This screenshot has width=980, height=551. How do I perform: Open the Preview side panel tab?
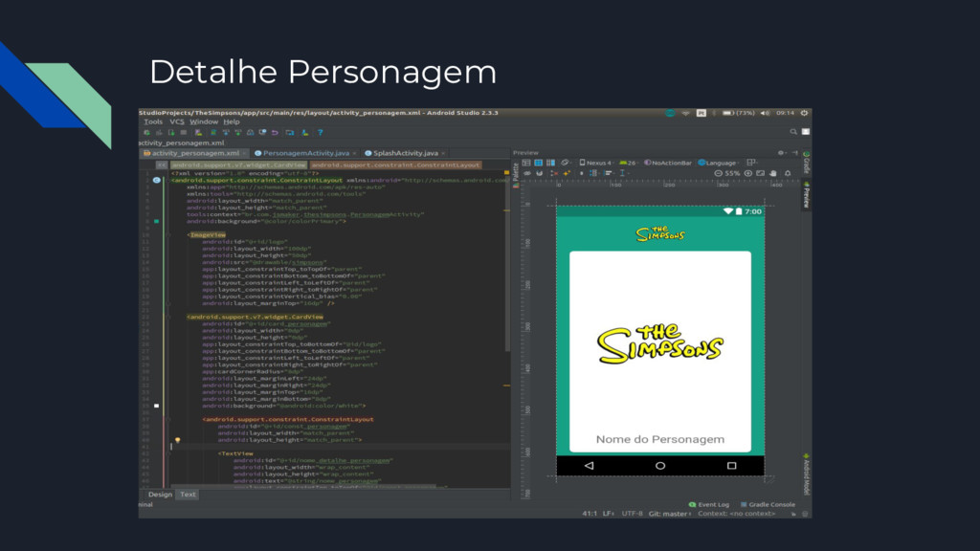(x=806, y=195)
